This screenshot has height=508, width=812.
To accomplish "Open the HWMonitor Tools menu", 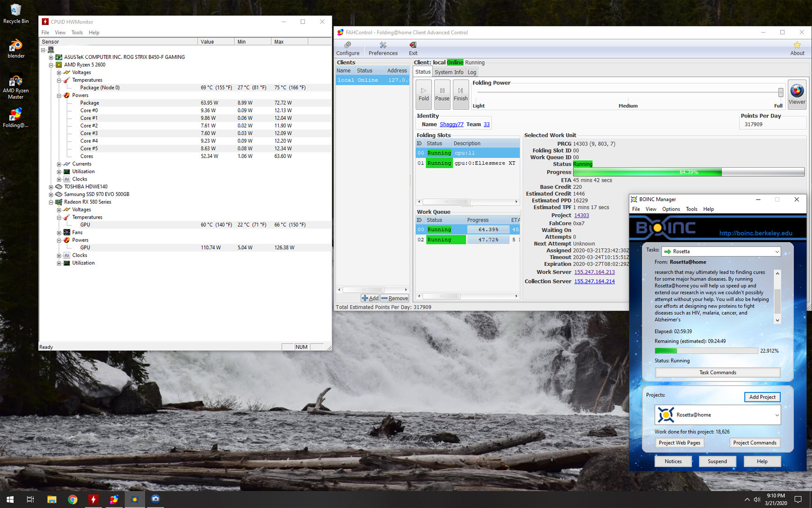I will 77,33.
